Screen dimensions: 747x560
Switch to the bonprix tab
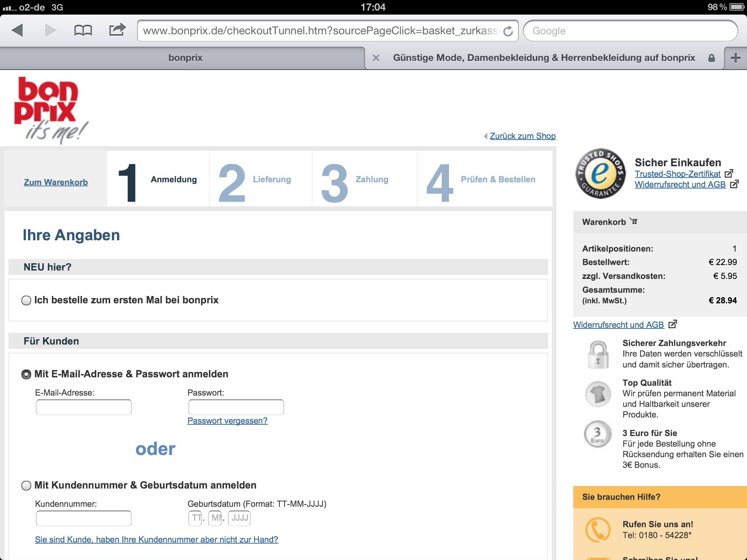(185, 58)
